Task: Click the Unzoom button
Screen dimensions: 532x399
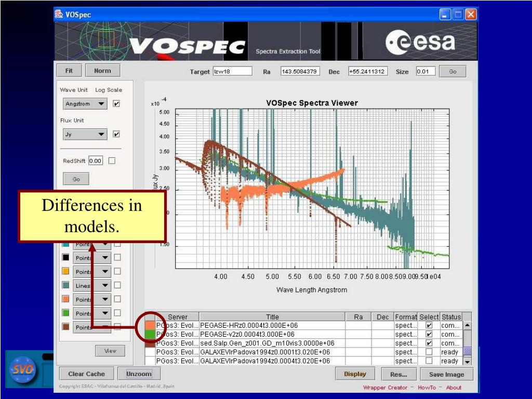Action: pos(139,374)
